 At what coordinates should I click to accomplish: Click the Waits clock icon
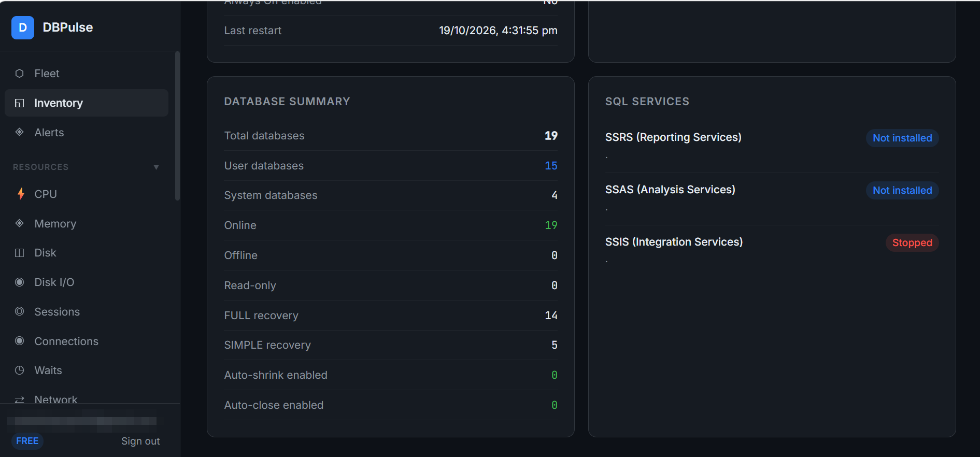tap(20, 370)
